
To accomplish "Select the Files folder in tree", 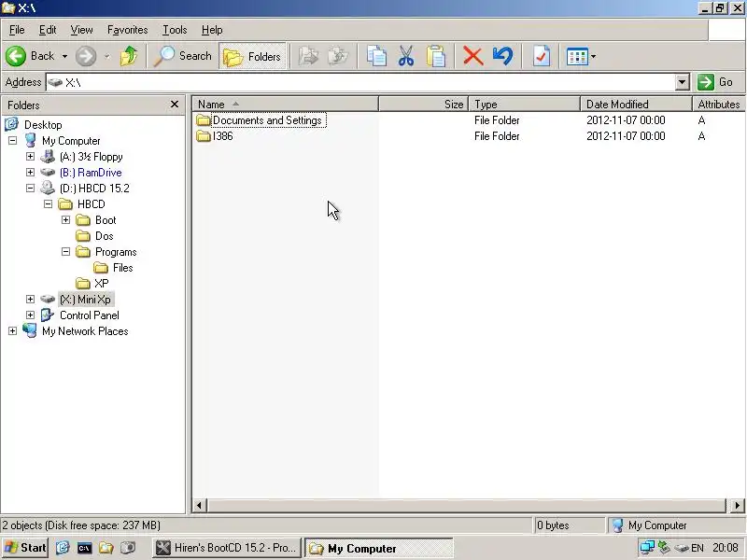I will pos(122,268).
